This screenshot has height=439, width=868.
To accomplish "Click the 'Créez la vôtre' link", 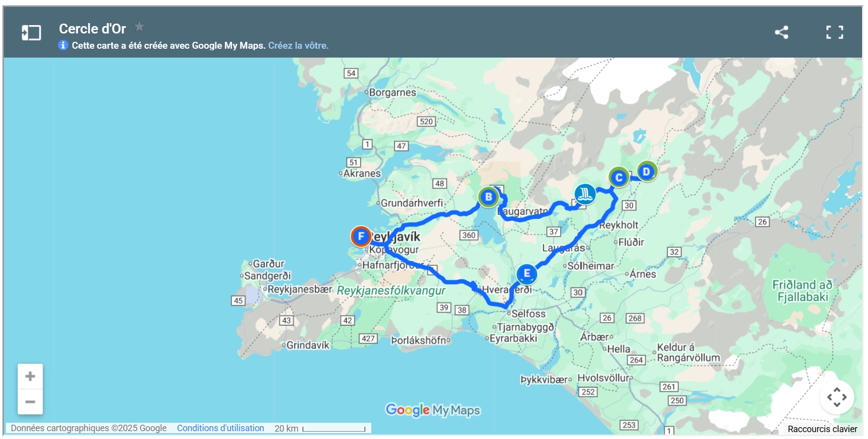I will (298, 46).
